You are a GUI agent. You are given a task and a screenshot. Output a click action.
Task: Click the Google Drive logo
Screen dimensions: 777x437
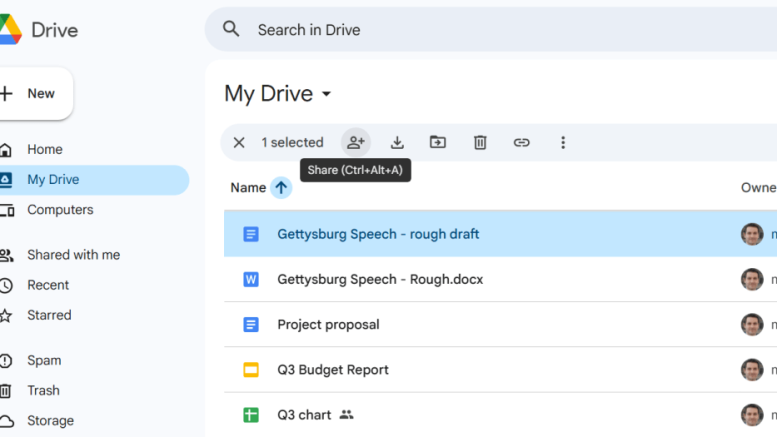pyautogui.click(x=9, y=30)
